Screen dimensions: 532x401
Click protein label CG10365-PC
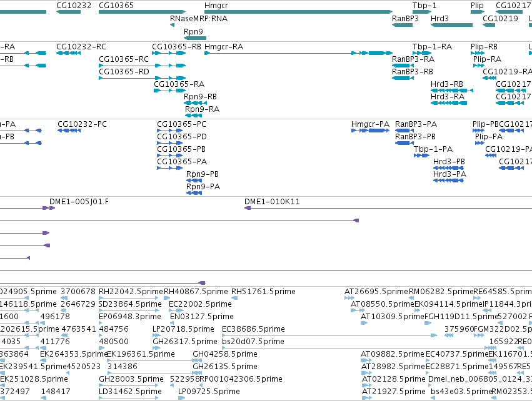point(181,124)
